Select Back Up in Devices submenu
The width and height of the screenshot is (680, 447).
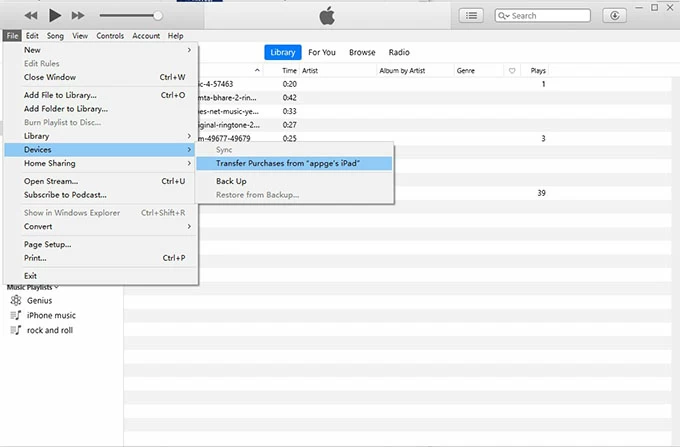click(231, 181)
